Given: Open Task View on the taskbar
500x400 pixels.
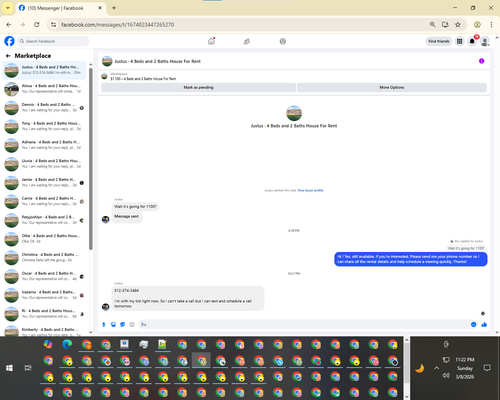Looking at the screenshot, I should [x=28, y=368].
